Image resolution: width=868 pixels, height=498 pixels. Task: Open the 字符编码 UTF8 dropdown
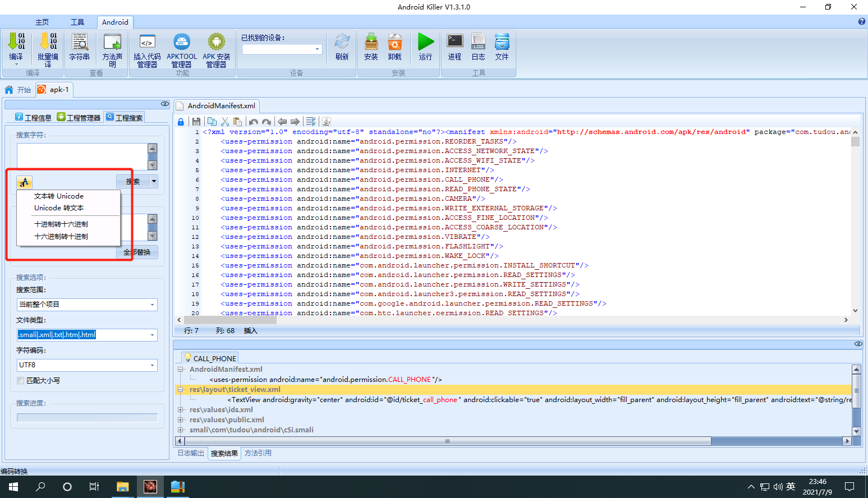click(x=87, y=365)
